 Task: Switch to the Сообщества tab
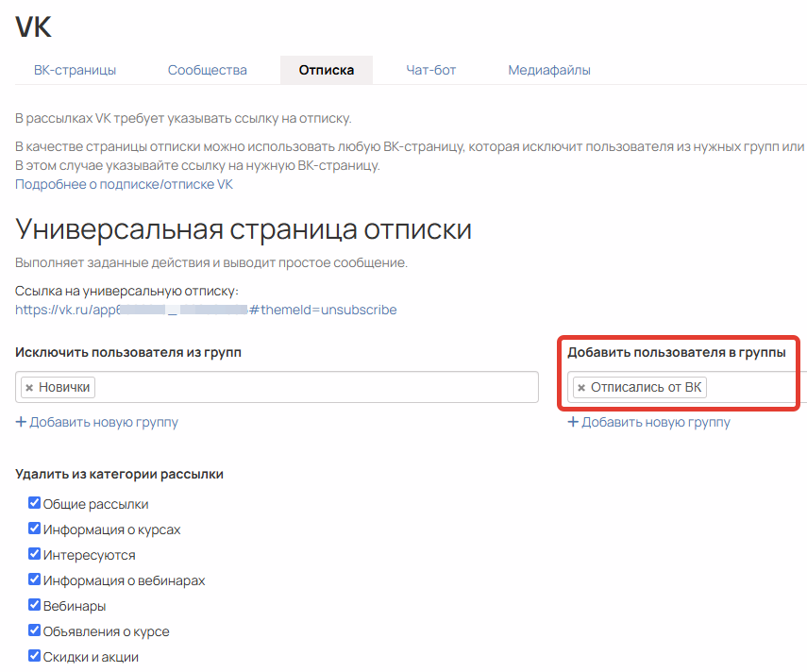(208, 70)
